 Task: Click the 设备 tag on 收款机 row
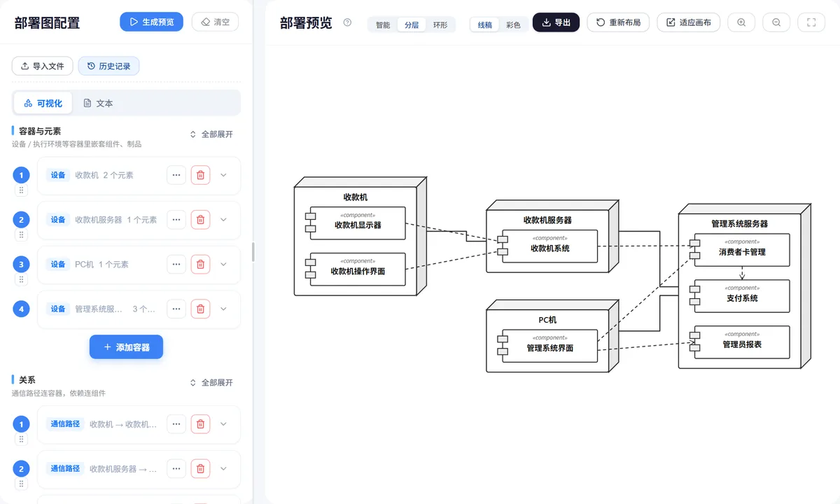pyautogui.click(x=57, y=175)
